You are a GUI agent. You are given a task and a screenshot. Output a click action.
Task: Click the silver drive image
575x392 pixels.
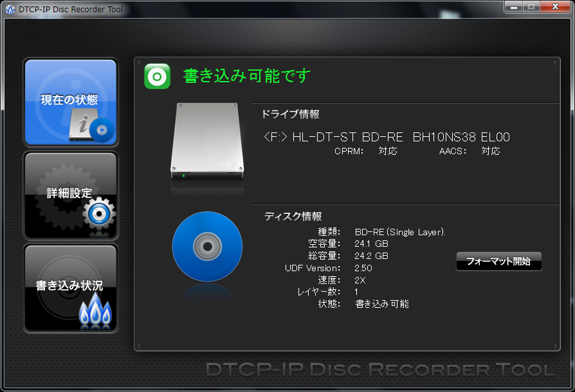(207, 141)
